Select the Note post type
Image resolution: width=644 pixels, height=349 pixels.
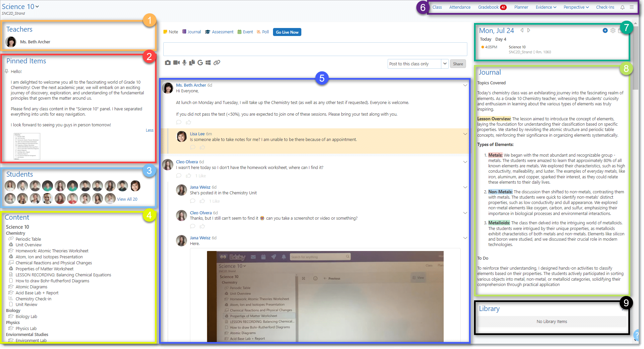pyautogui.click(x=171, y=32)
